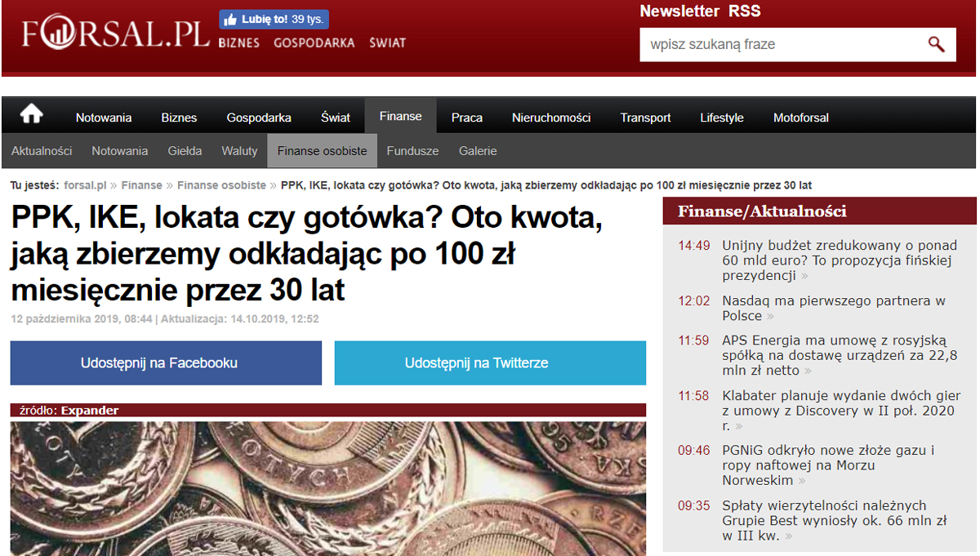This screenshot has width=980, height=556.
Task: Click the home icon in the navigation bar
Action: pos(31,114)
